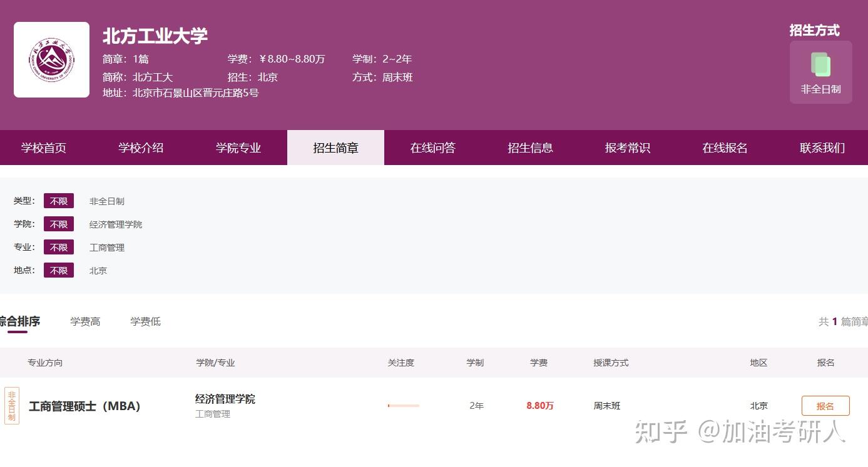Image resolution: width=868 pixels, height=467 pixels.
Task: Click the 关注度 column header
Action: point(401,363)
